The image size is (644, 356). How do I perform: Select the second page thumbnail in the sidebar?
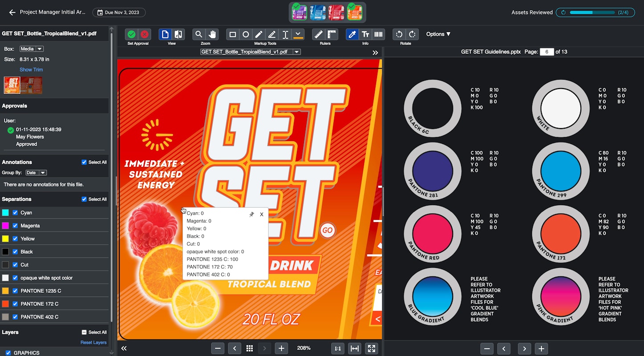pyautogui.click(x=32, y=85)
